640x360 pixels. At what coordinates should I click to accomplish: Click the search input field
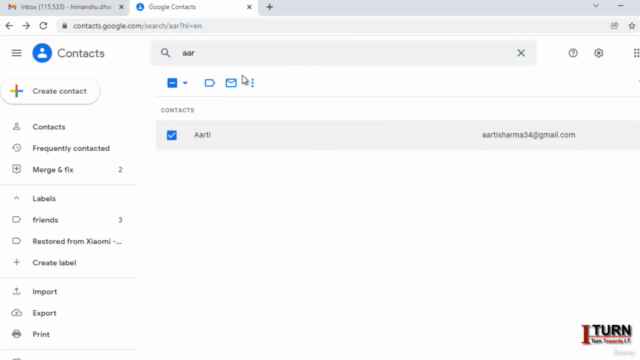343,53
